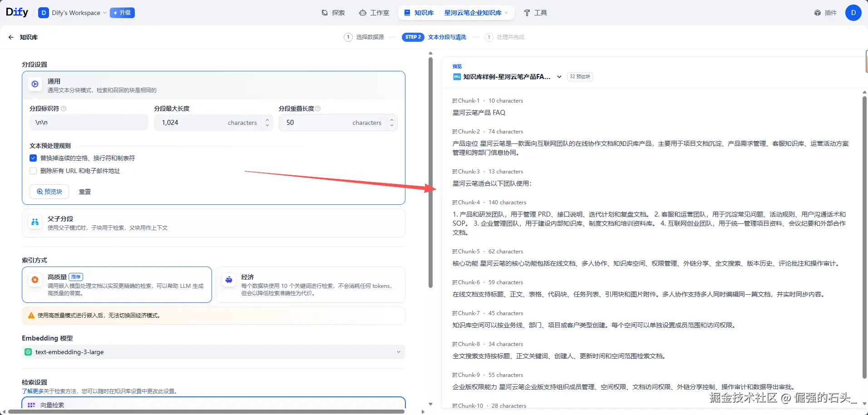Click the preview panel vertical scrollbar

pos(864,237)
